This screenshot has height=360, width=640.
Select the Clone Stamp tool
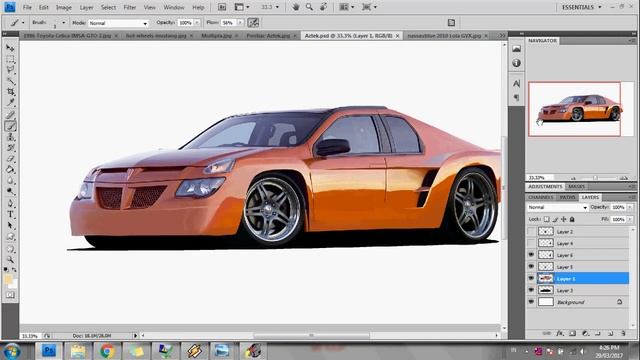[x=10, y=137]
